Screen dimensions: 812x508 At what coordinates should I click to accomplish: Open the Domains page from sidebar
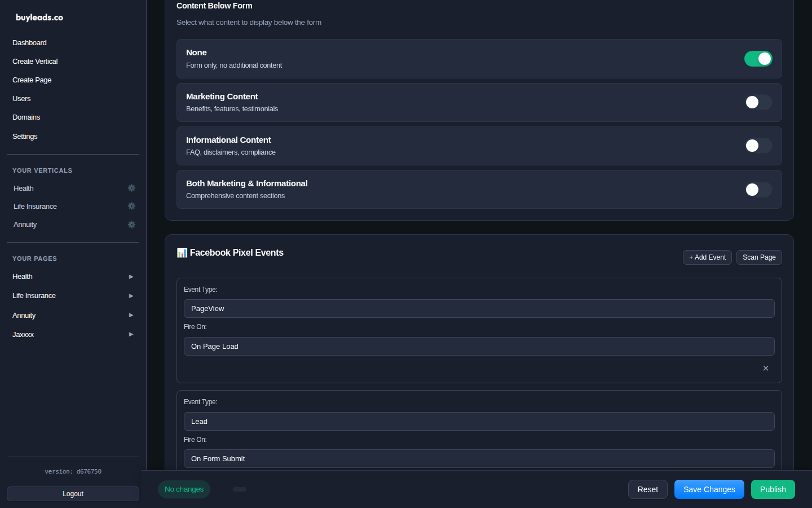coord(26,117)
